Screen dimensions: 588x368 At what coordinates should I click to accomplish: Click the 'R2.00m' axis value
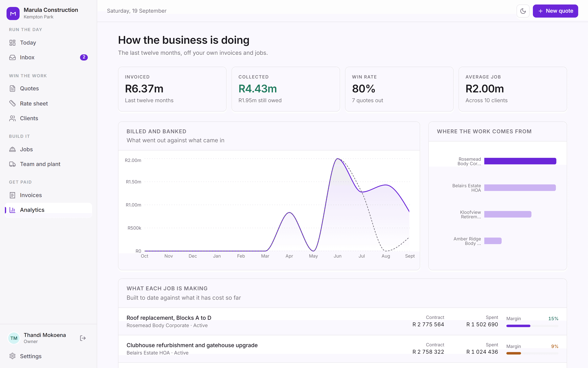(x=133, y=160)
